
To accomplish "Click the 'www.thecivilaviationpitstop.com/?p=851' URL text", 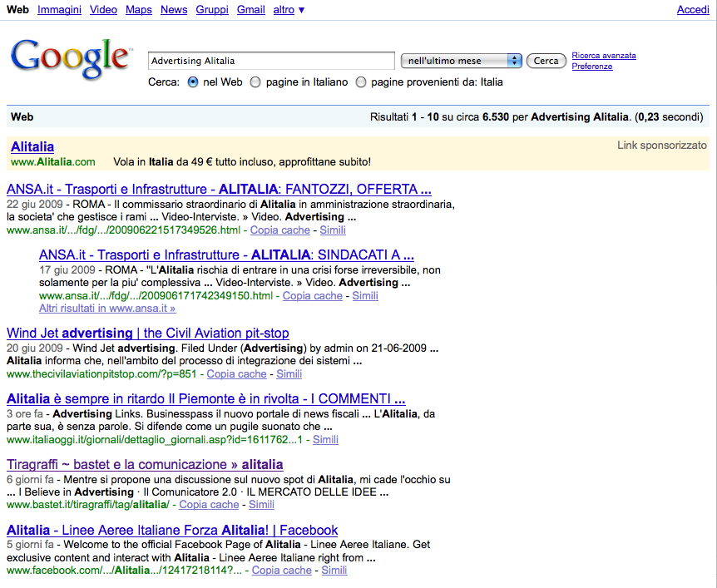I will (x=101, y=374).
